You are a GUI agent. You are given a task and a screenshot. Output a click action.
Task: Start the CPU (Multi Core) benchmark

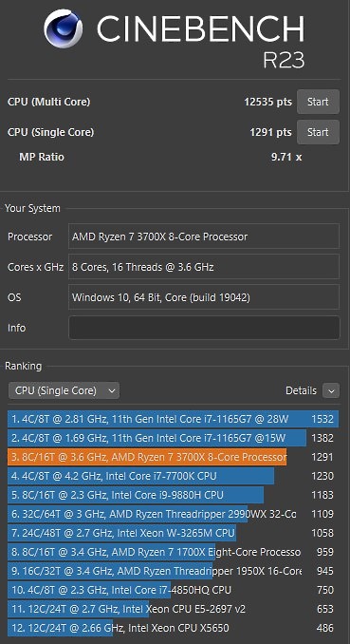point(318,102)
